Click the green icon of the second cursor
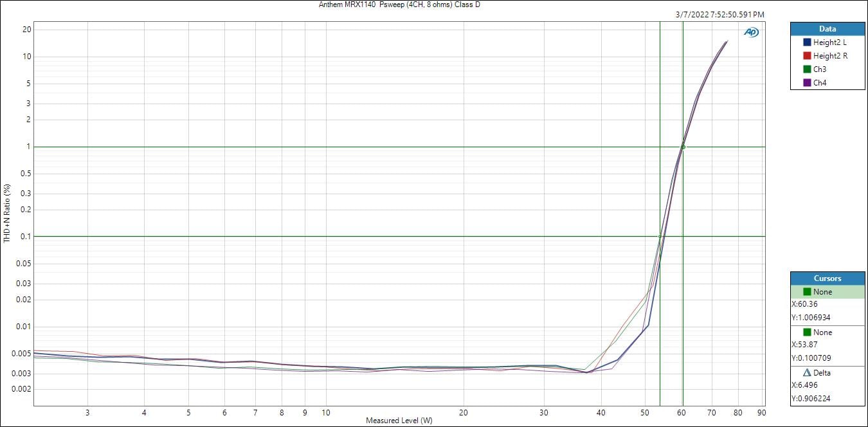The width and height of the screenshot is (868, 427). tap(807, 332)
